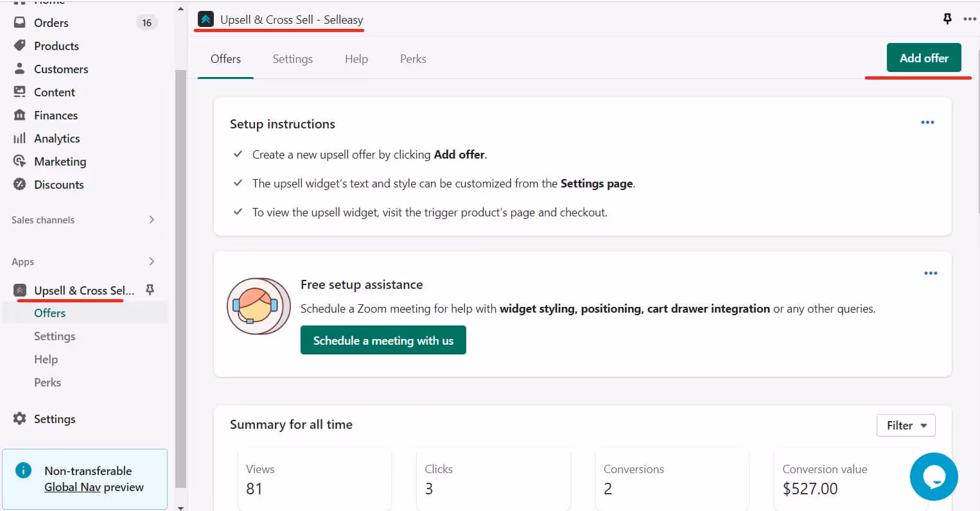Screen dimensions: 980x511
Task: Click the Analytics bar chart icon
Action: (20, 138)
